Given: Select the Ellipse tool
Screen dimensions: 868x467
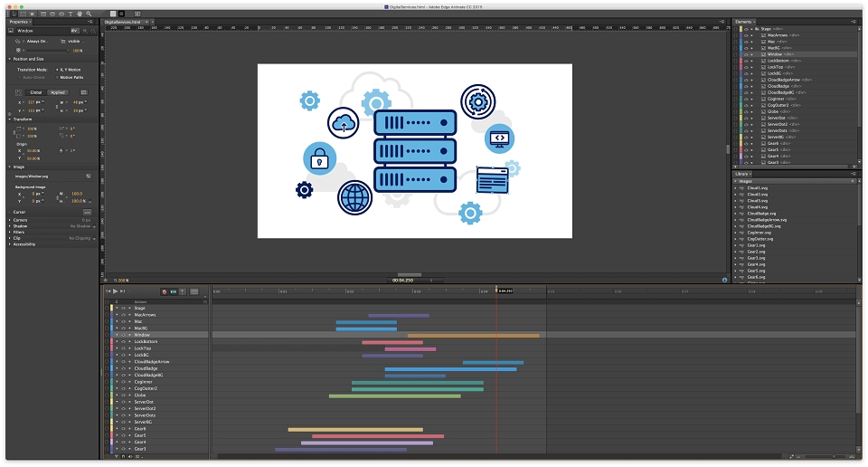Looking at the screenshot, I should pyautogui.click(x=61, y=14).
